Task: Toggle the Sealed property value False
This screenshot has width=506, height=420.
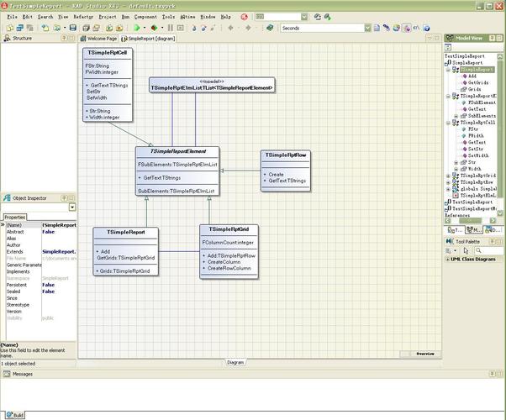Action: (x=48, y=291)
